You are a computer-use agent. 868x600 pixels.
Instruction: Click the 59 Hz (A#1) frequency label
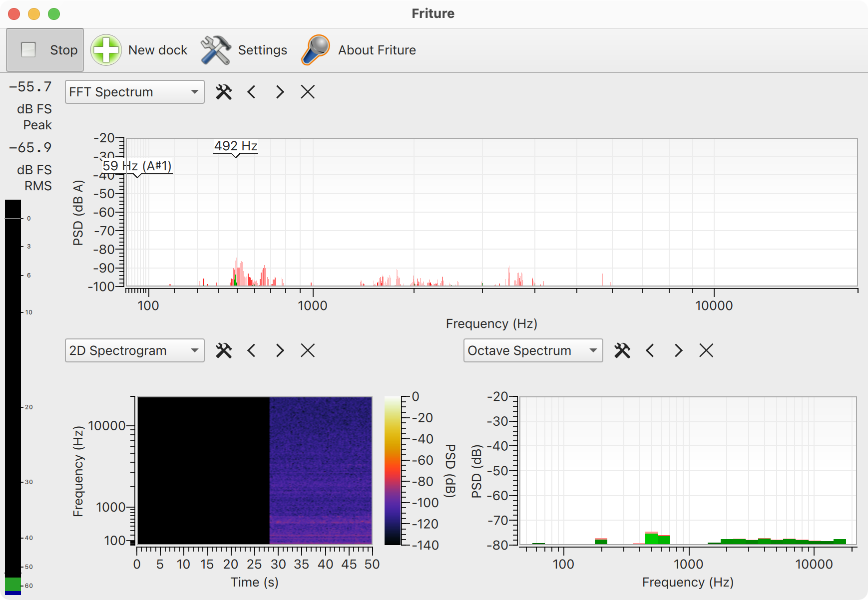click(x=137, y=166)
